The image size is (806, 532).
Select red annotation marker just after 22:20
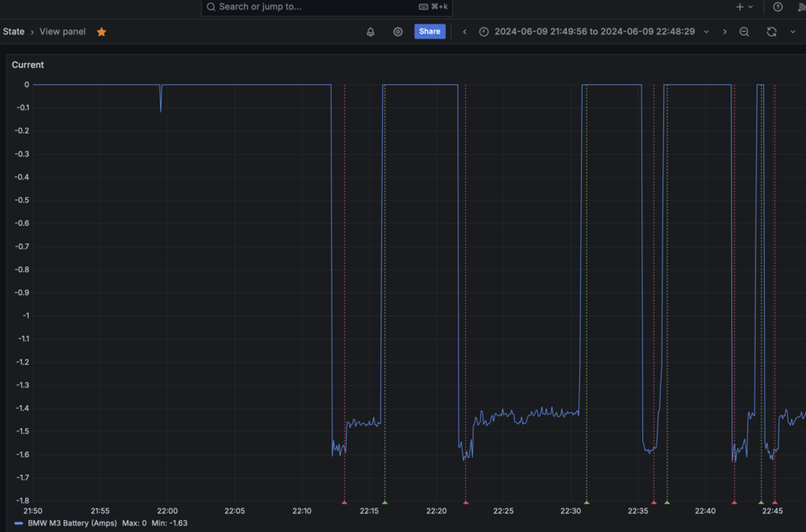tap(466, 503)
